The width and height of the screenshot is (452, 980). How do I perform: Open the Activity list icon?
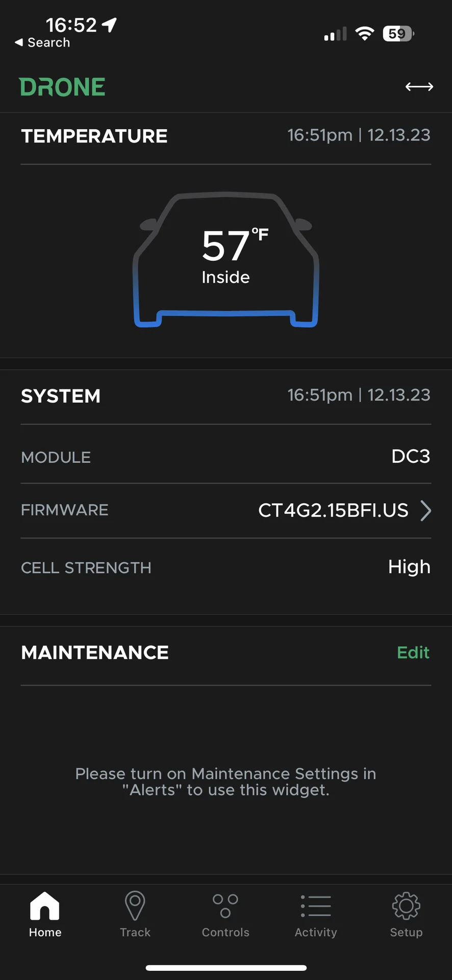tap(316, 906)
